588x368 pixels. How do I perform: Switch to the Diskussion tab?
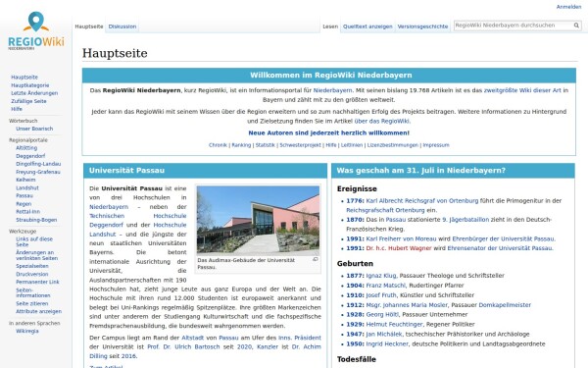pyautogui.click(x=122, y=26)
